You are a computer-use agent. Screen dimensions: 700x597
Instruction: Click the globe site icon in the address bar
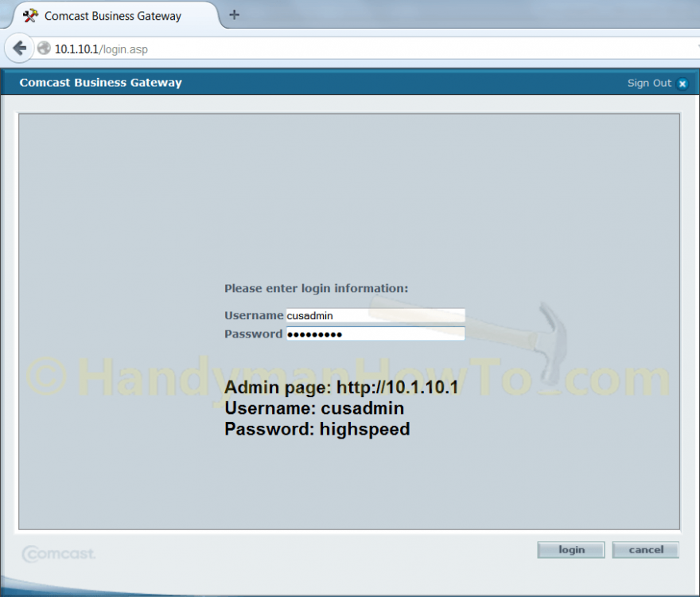pyautogui.click(x=44, y=49)
